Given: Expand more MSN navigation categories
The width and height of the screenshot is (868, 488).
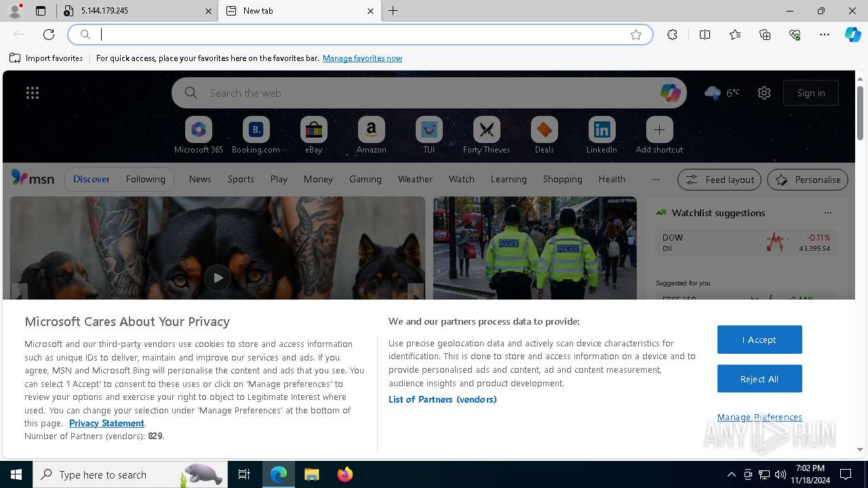Looking at the screenshot, I should [x=655, y=180].
